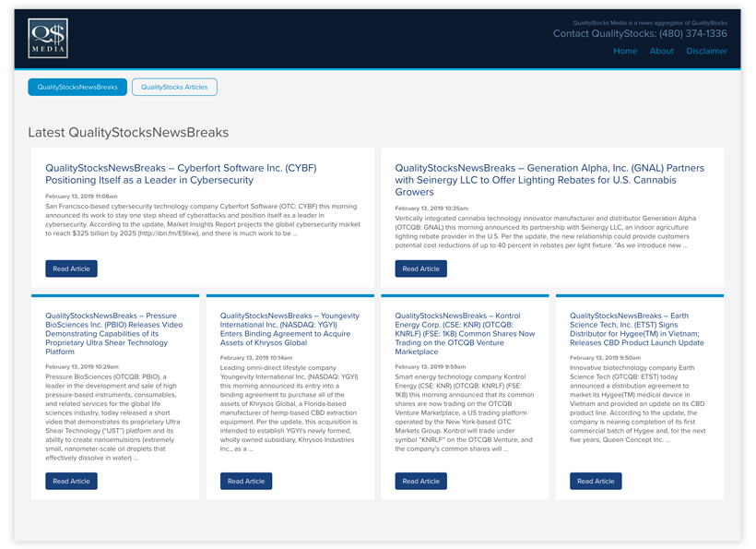Click the date February 13, 2019 9:50am
756x549 pixels.
click(x=605, y=358)
